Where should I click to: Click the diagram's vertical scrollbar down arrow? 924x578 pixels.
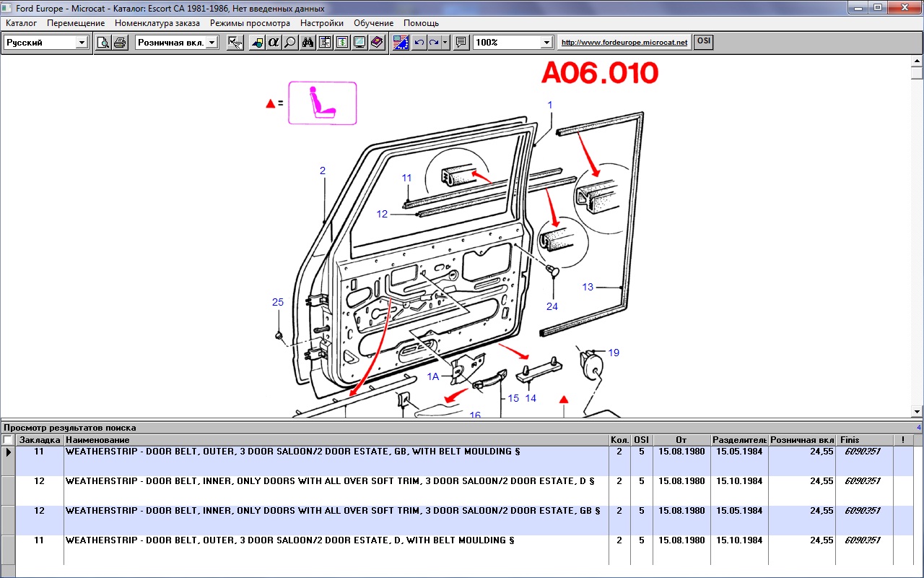pyautogui.click(x=917, y=411)
